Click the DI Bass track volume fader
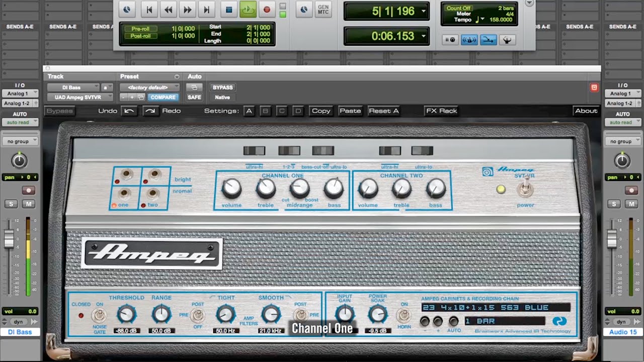The height and width of the screenshot is (362, 644). [x=10, y=238]
